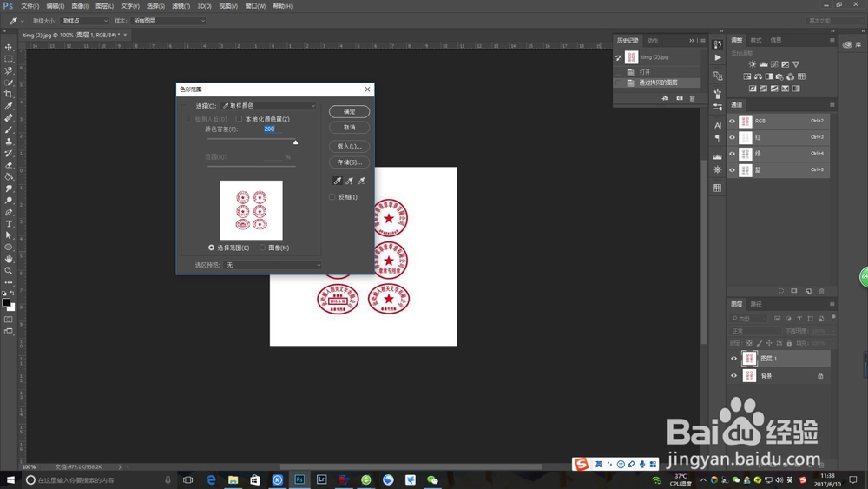
Task: Select the Smudge tool
Action: point(9,188)
